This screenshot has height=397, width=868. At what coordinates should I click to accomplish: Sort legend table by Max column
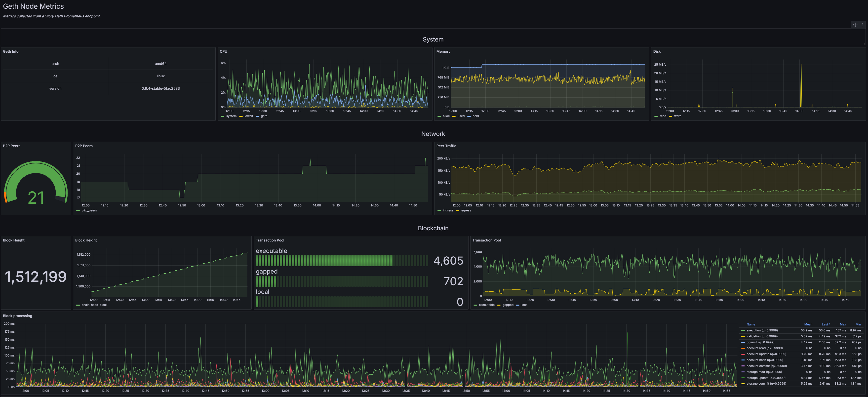tap(843, 324)
